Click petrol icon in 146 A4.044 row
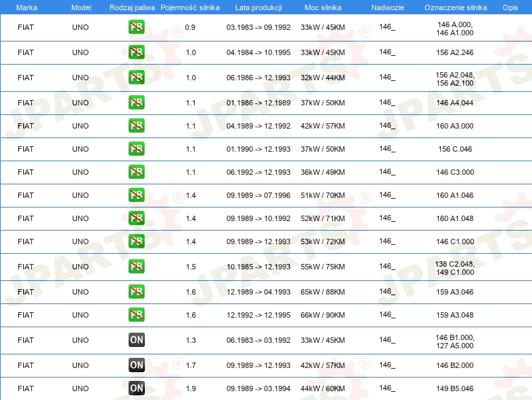 tap(136, 103)
